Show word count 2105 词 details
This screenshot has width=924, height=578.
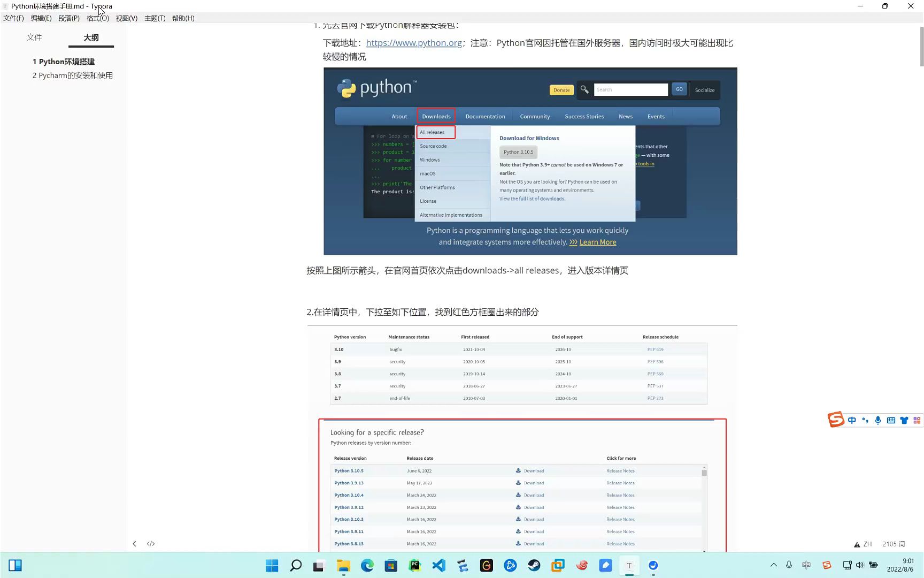[894, 544]
